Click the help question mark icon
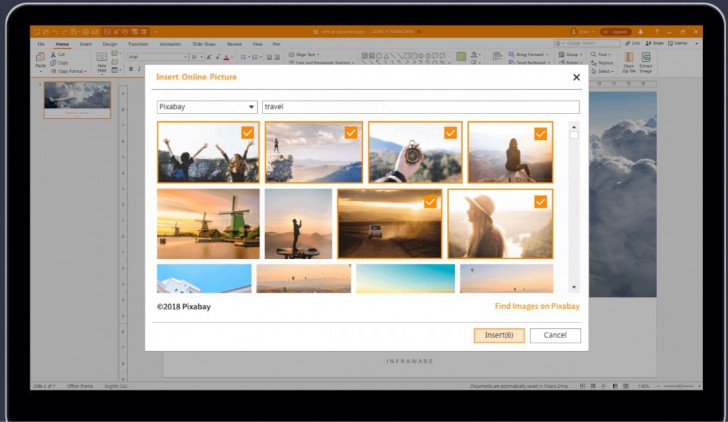Image resolution: width=728 pixels, height=422 pixels. pyautogui.click(x=656, y=32)
